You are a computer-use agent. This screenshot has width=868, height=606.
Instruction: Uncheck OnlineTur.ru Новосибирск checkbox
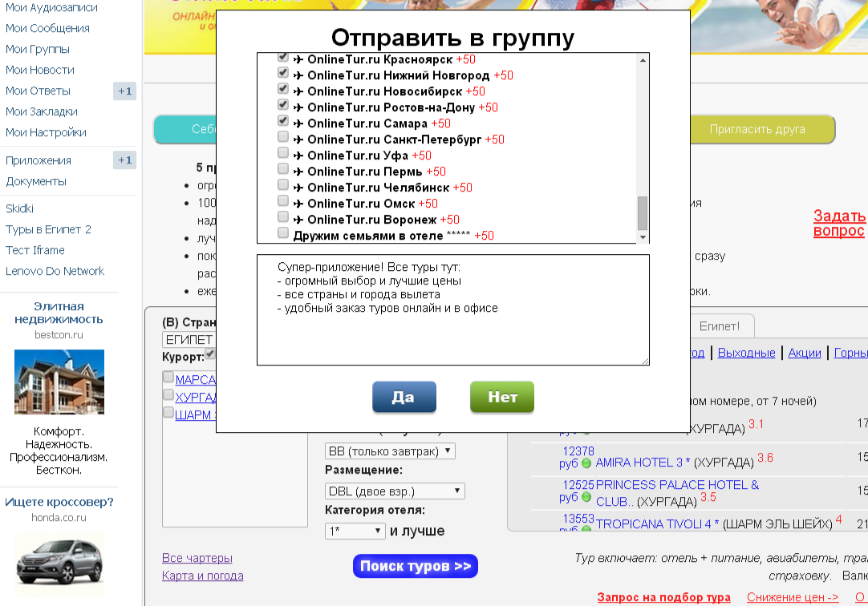[283, 88]
